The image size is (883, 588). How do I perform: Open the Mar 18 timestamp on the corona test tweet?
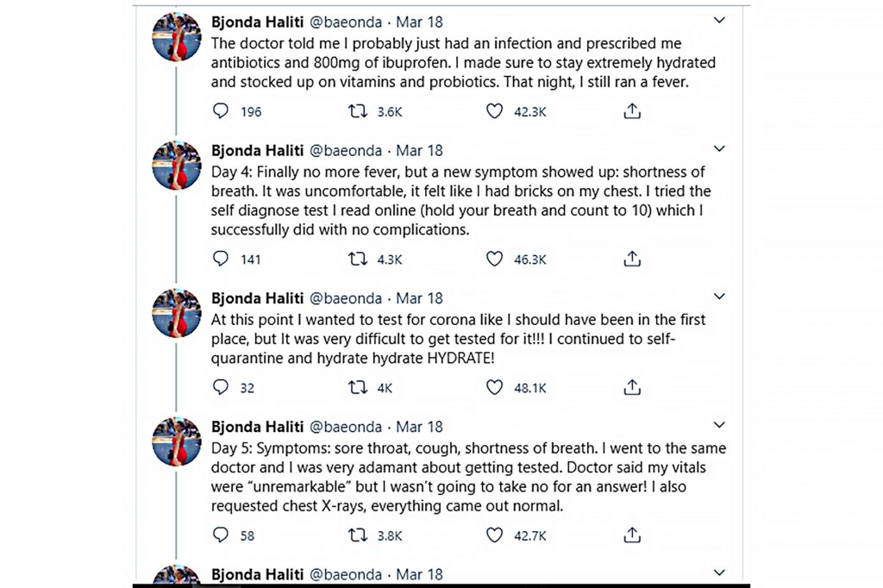click(420, 298)
